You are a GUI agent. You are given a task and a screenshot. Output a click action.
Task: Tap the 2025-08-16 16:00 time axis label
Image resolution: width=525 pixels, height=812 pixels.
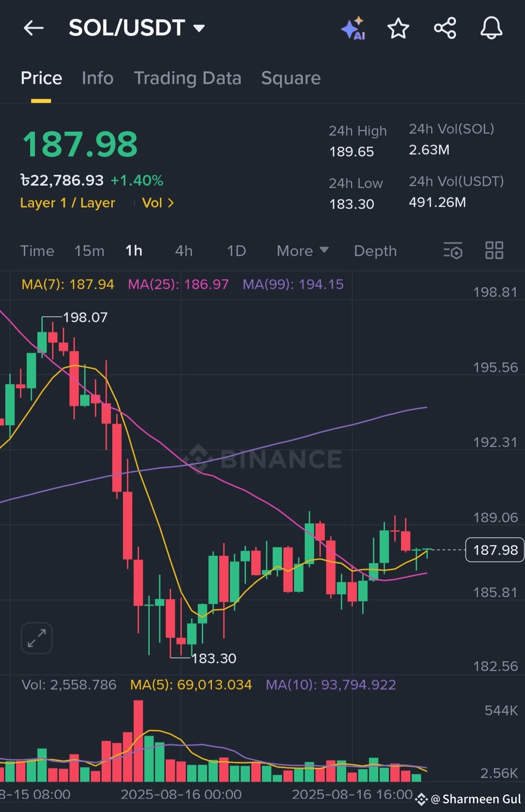352,794
